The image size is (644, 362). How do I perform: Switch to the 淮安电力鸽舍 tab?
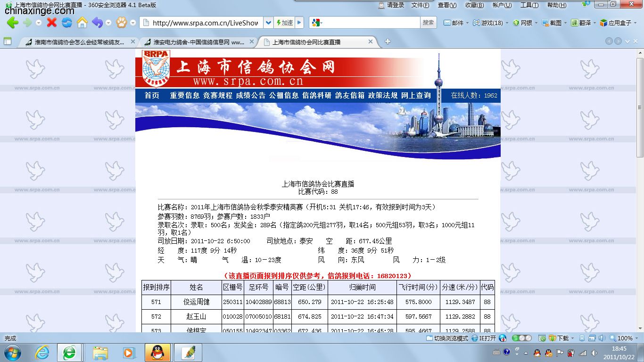(x=198, y=42)
